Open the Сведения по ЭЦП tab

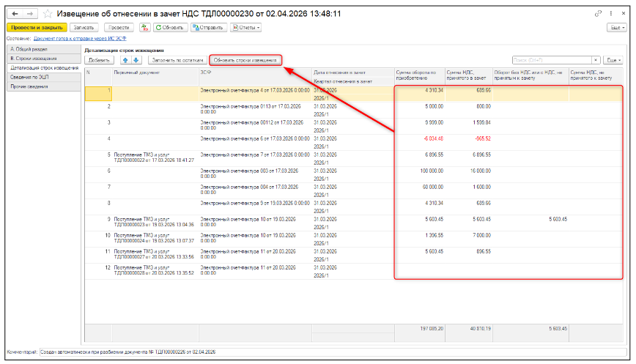(29, 77)
